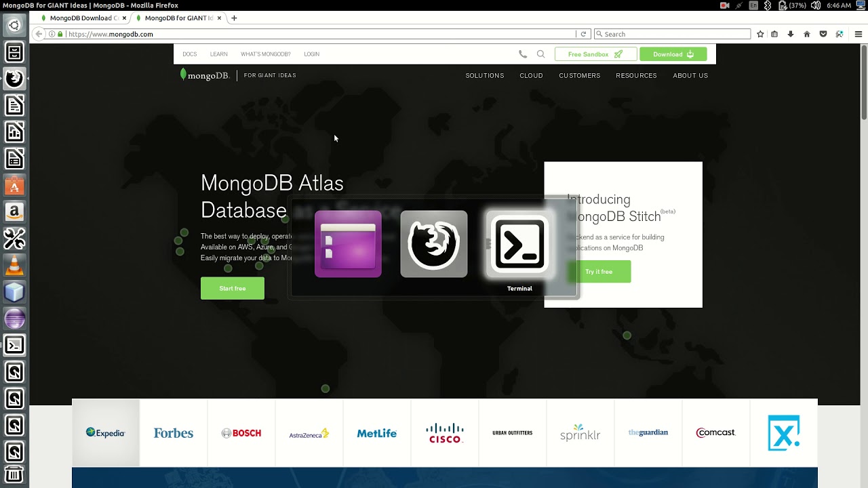Open Ubuntu Dash from the launcher
This screenshot has width=868, height=488.
[x=14, y=26]
